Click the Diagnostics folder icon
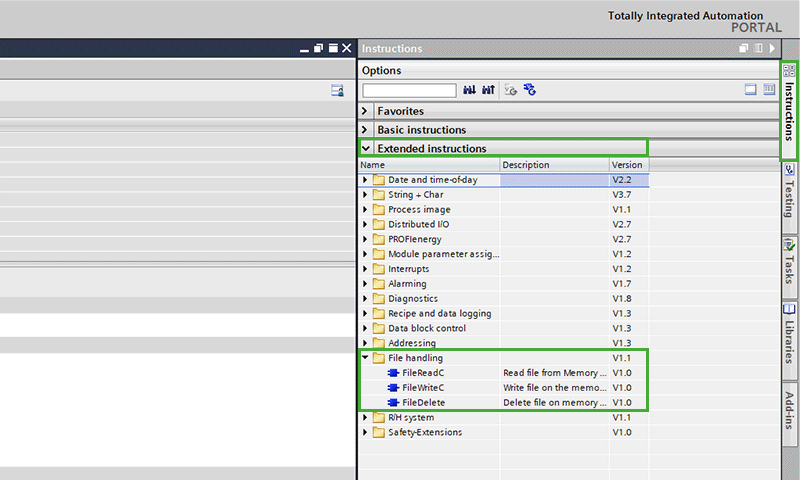 [379, 298]
